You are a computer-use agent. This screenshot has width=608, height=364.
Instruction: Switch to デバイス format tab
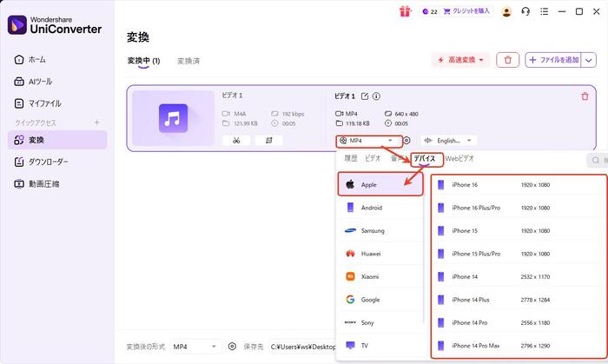[425, 159]
